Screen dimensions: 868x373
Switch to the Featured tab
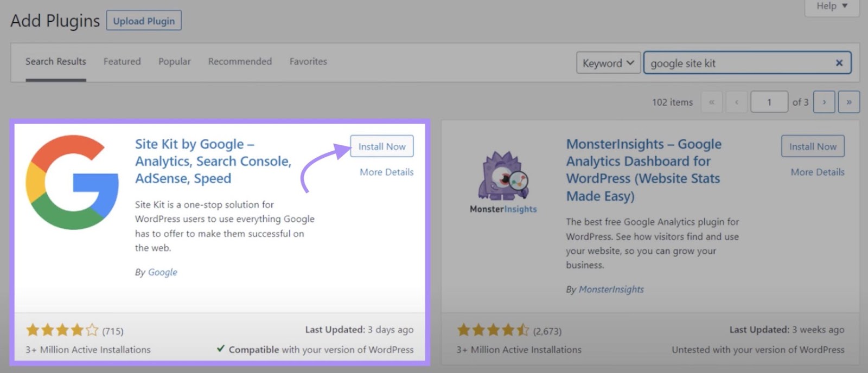coord(122,61)
